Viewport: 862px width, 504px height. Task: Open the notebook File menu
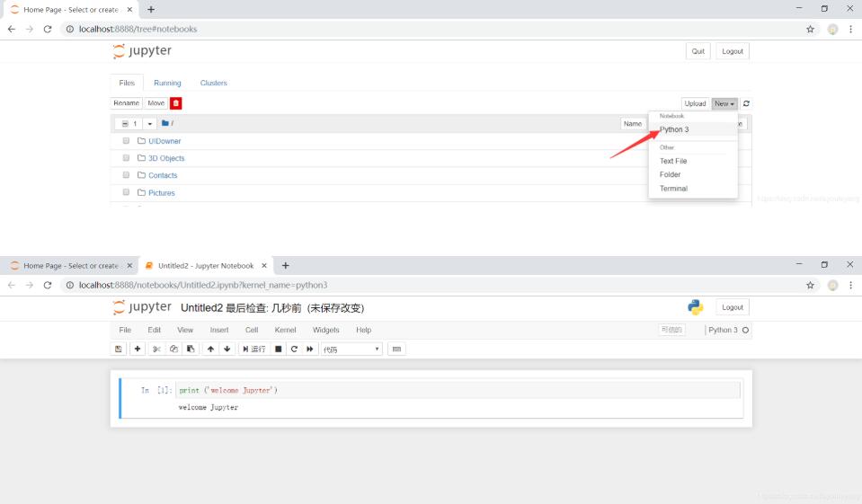click(125, 330)
